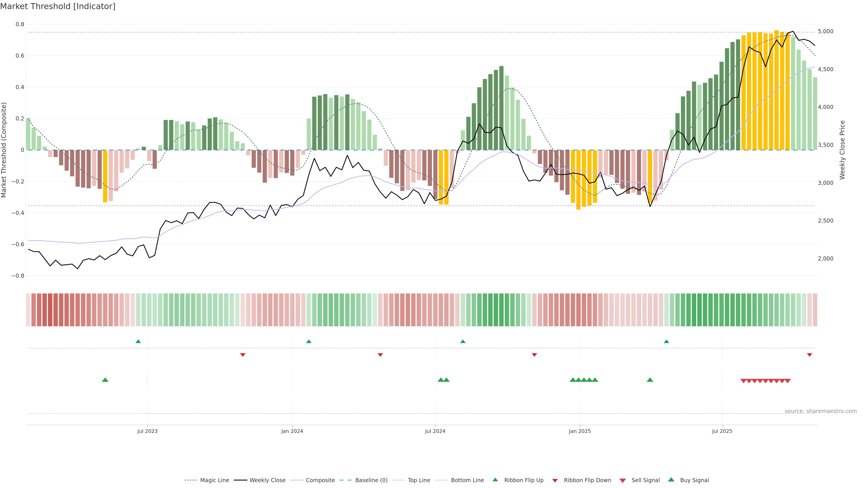868x488 pixels.
Task: Click the Sell Signal legend marker icon
Action: [623, 481]
